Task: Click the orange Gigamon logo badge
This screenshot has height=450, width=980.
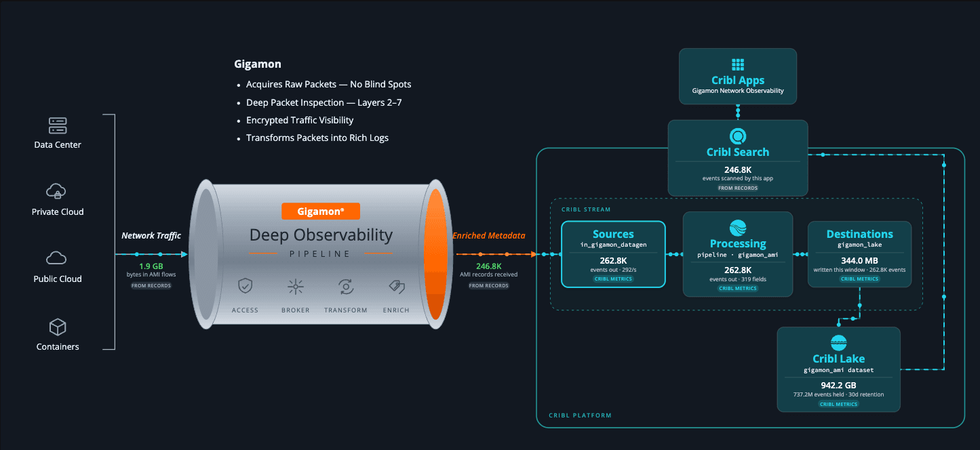Action: pyautogui.click(x=320, y=211)
